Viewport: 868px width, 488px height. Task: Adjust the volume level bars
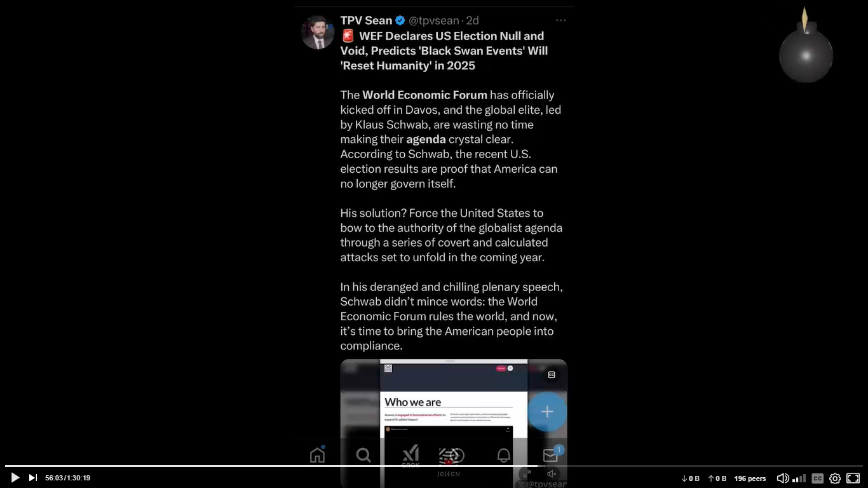(799, 478)
